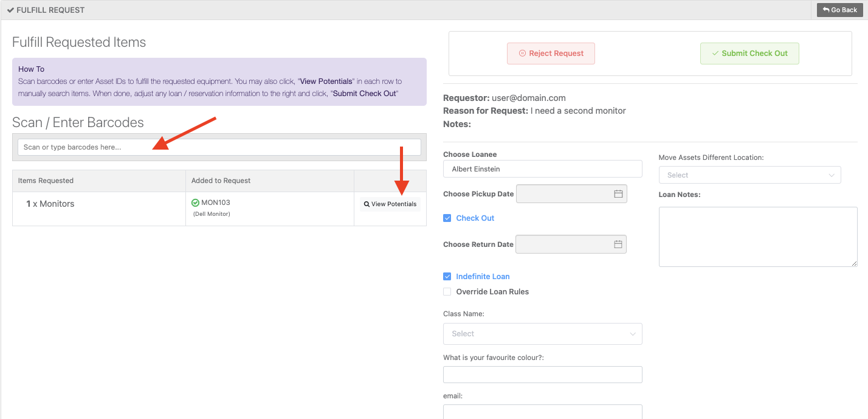Image resolution: width=868 pixels, height=419 pixels.
Task: Open Move Assets Different Location dropdown
Action: [749, 175]
